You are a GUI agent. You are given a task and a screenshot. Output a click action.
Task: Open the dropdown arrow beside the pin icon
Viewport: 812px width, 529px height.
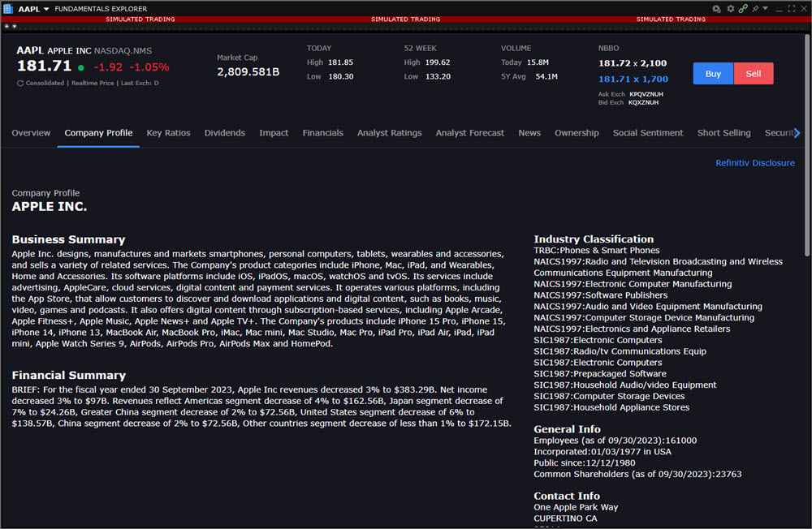click(x=765, y=8)
